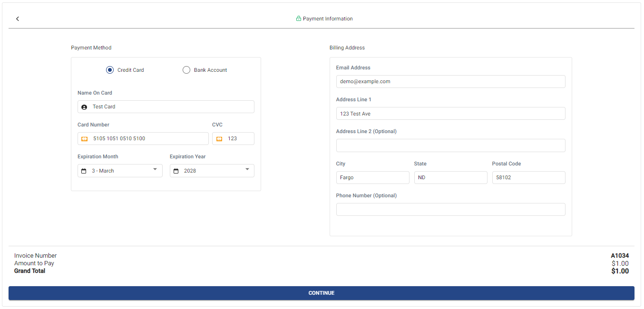The image size is (644, 309).
Task: Click the empty Phone Number field
Action: (450, 210)
